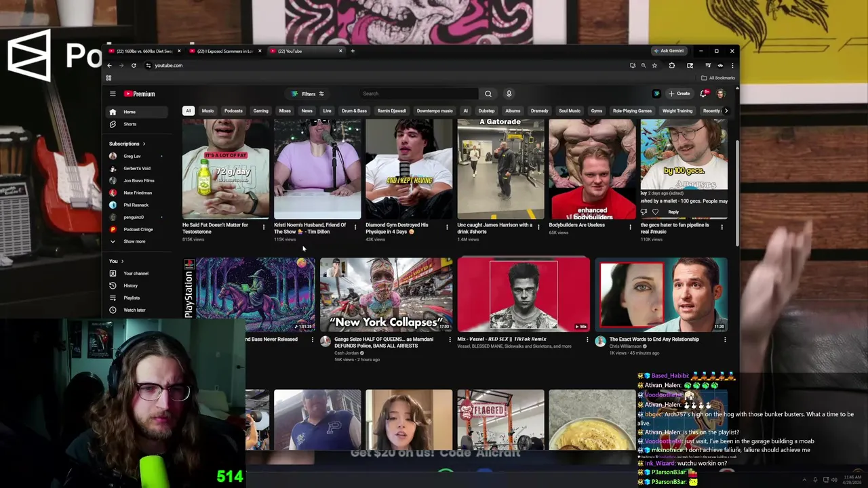Switch to the I Exposed Scammers browser tab
The image size is (868, 488).
coord(224,51)
